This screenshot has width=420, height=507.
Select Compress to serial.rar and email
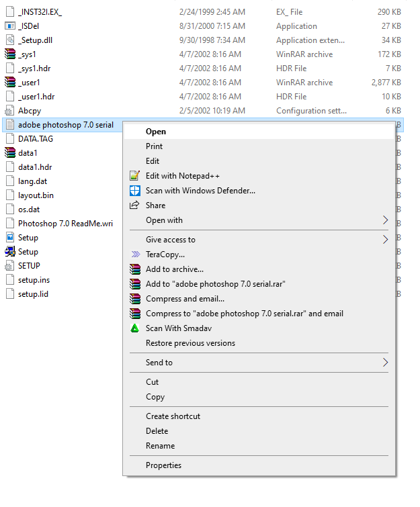click(259, 314)
